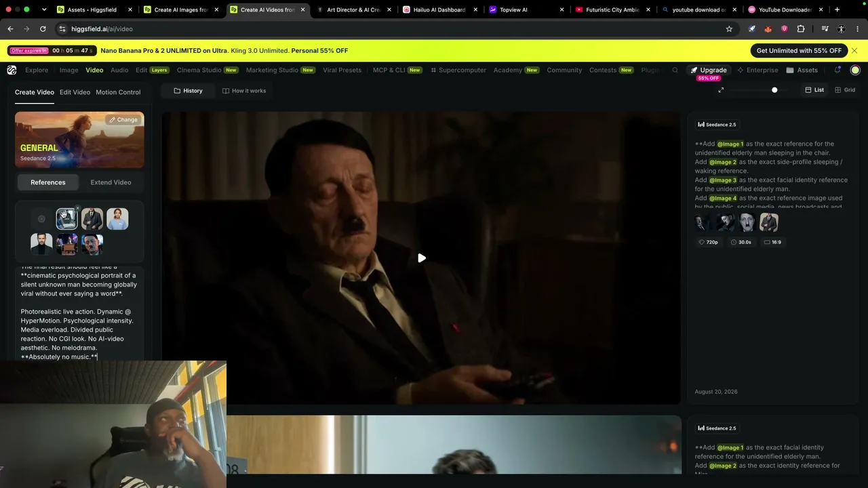Screen dimensions: 868x488
Task: View site information icon in address bar
Action: coord(62,29)
